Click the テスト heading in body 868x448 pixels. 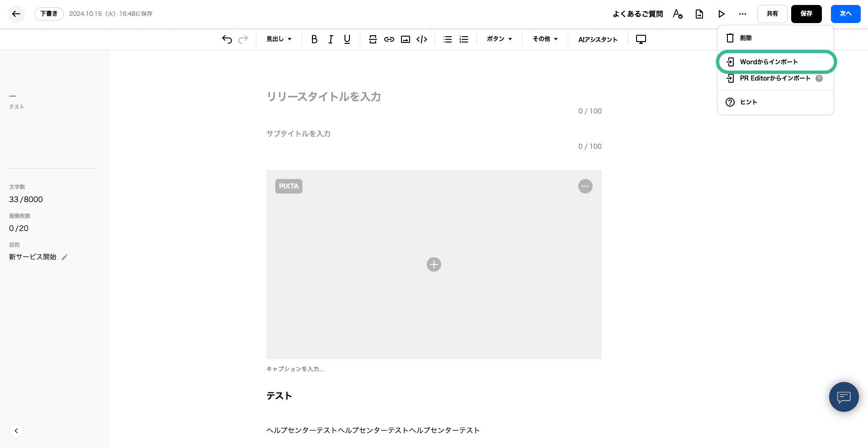pos(279,396)
